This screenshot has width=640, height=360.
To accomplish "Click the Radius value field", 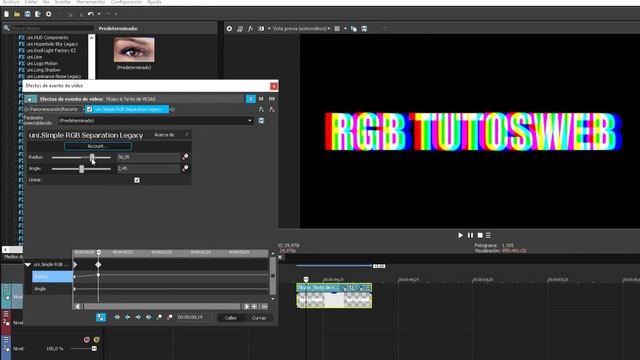I will 148,157.
